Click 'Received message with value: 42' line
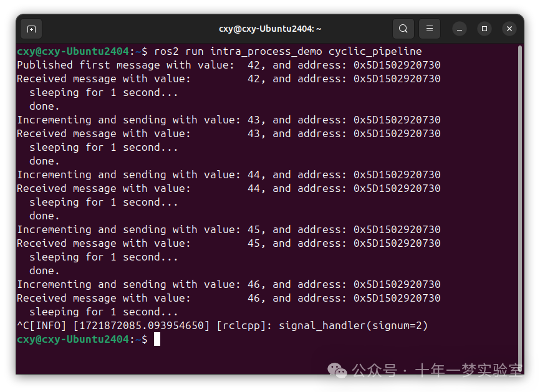 [229, 79]
